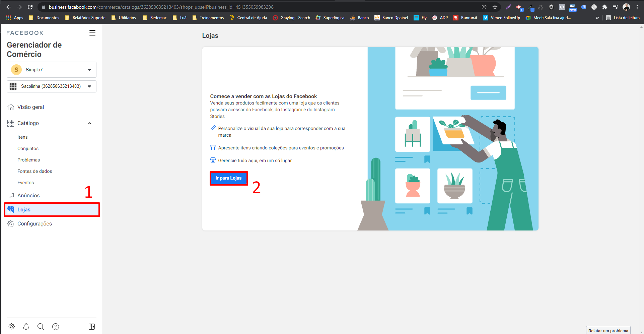Open the Extensions puzzle icon

(x=604, y=7)
